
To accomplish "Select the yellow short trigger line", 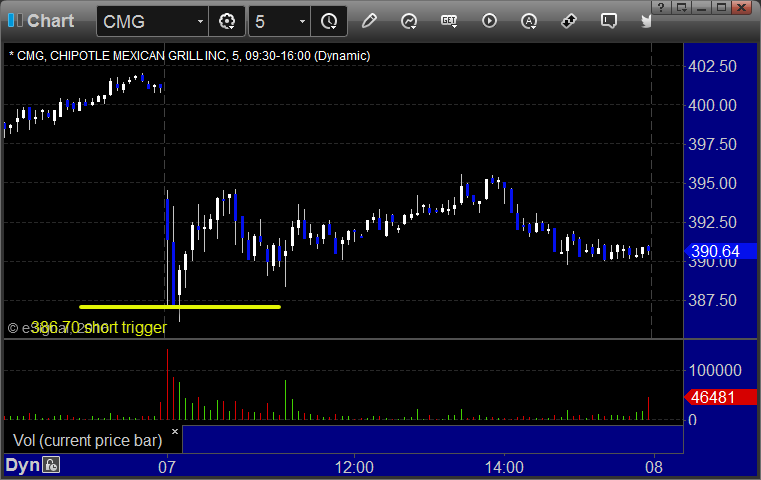I will [180, 307].
